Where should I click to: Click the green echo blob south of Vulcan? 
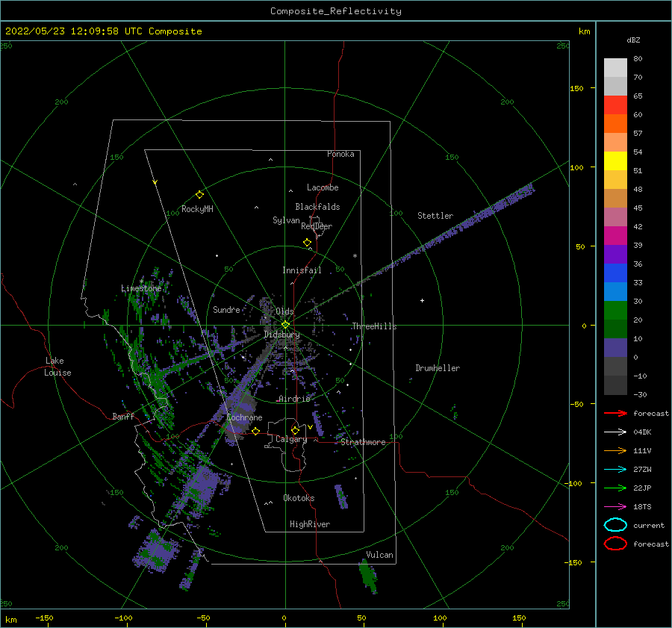[367, 576]
